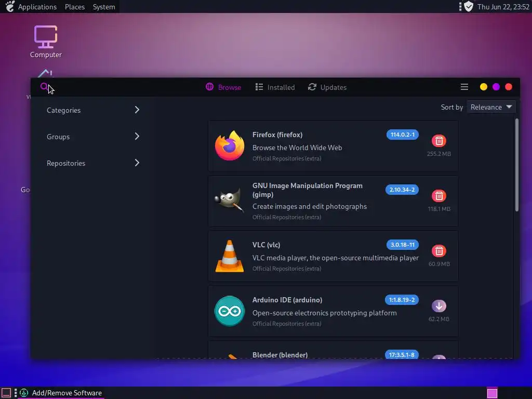Click the Updates refresh icon
The height and width of the screenshot is (399, 532).
pos(312,87)
